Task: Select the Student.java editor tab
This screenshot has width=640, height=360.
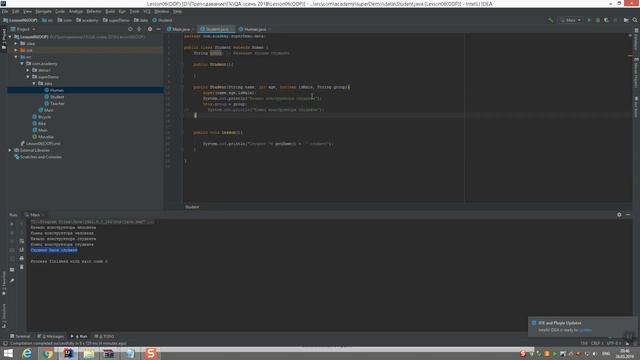Action: pos(216,29)
